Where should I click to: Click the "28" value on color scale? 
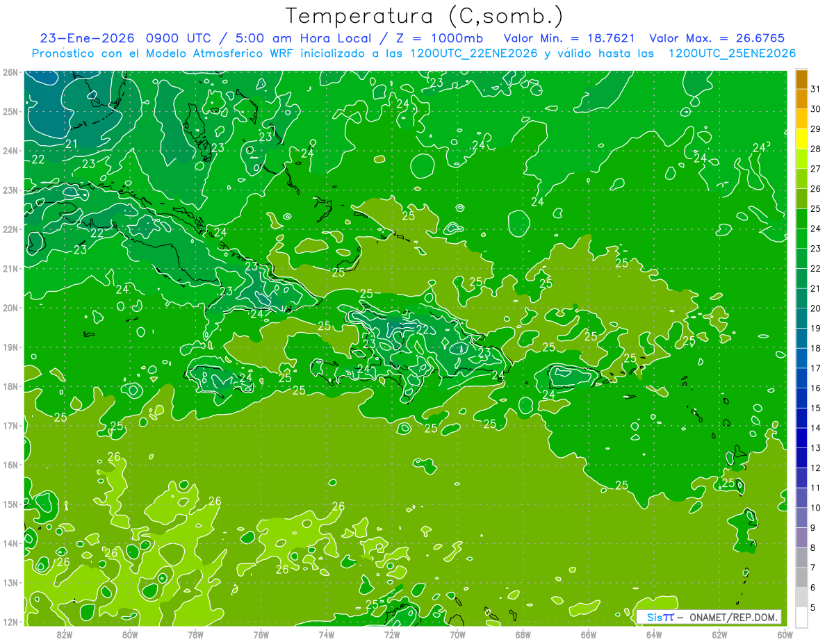(x=815, y=149)
